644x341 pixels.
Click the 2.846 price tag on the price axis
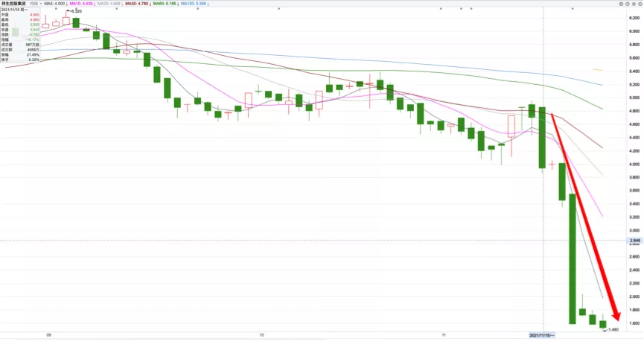pyautogui.click(x=634, y=240)
